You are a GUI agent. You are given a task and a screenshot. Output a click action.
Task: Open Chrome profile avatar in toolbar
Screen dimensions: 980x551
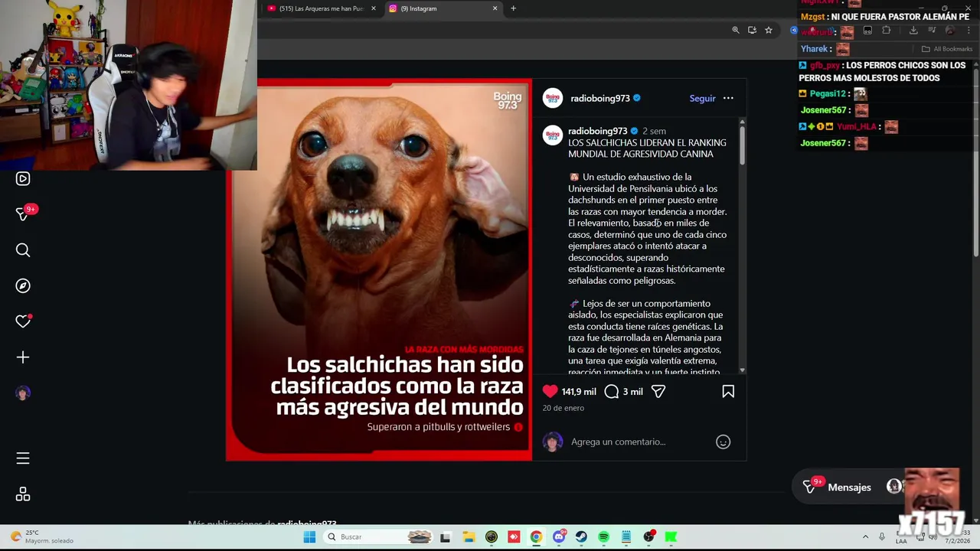[x=950, y=30]
